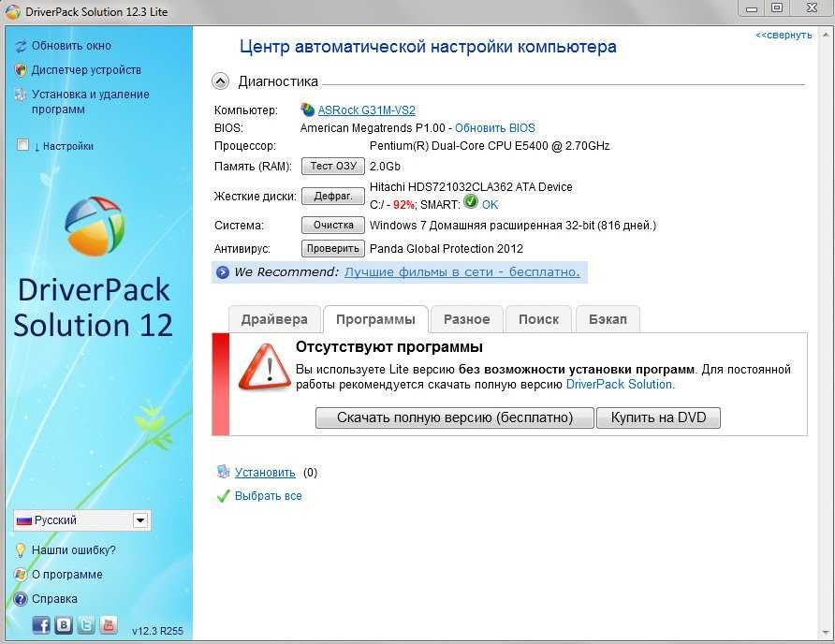
Task: Open the YouTube icon in sidebar
Action: [x=109, y=625]
